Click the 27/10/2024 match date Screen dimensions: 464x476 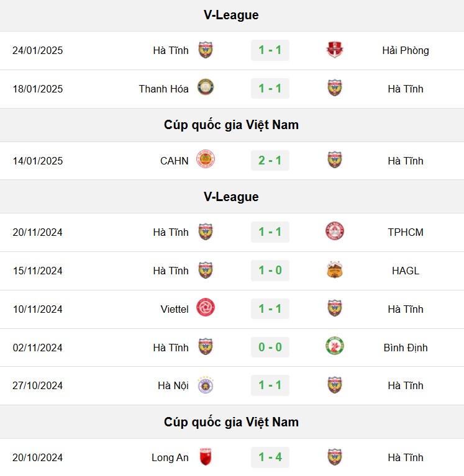click(38, 385)
